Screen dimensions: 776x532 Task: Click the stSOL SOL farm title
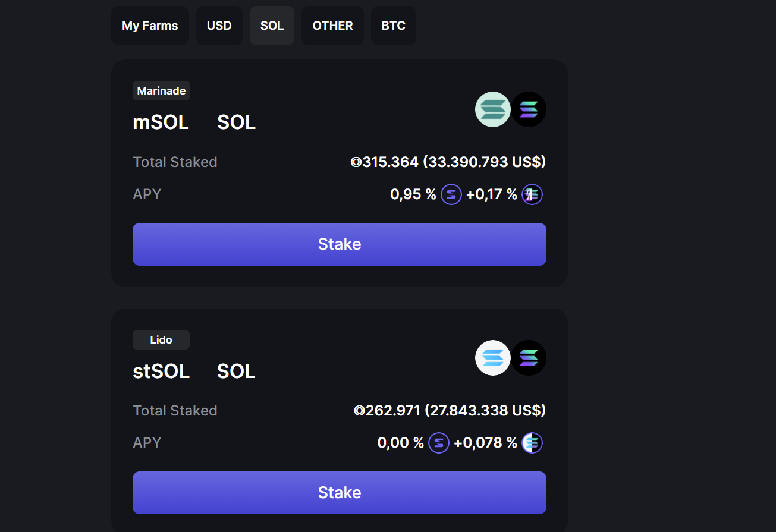tap(194, 371)
